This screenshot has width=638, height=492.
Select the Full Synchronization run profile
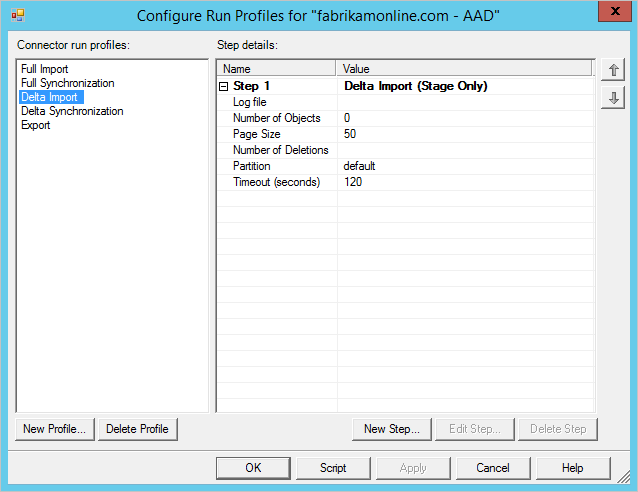point(68,83)
